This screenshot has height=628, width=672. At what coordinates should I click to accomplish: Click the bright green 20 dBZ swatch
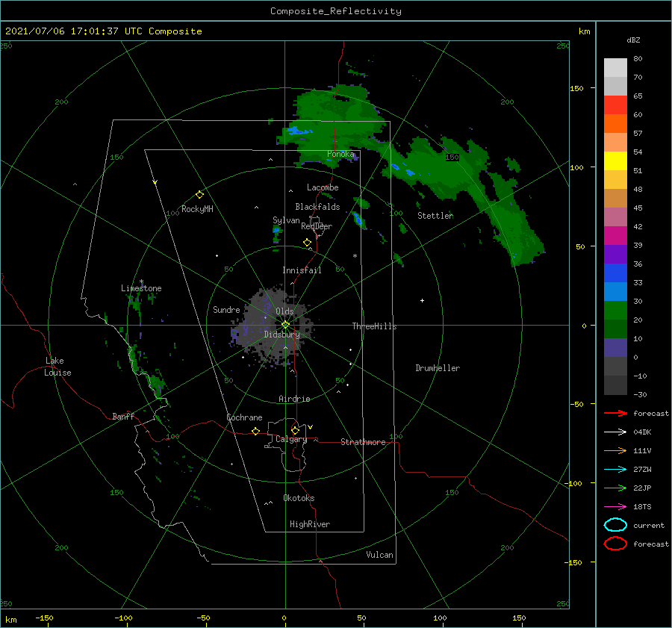[x=615, y=311]
